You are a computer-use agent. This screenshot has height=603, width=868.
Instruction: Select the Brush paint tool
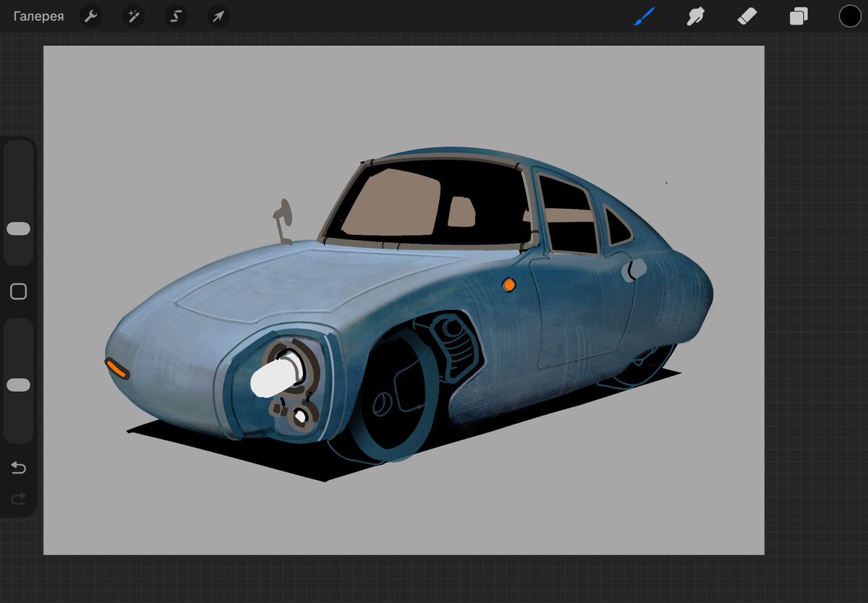644,16
